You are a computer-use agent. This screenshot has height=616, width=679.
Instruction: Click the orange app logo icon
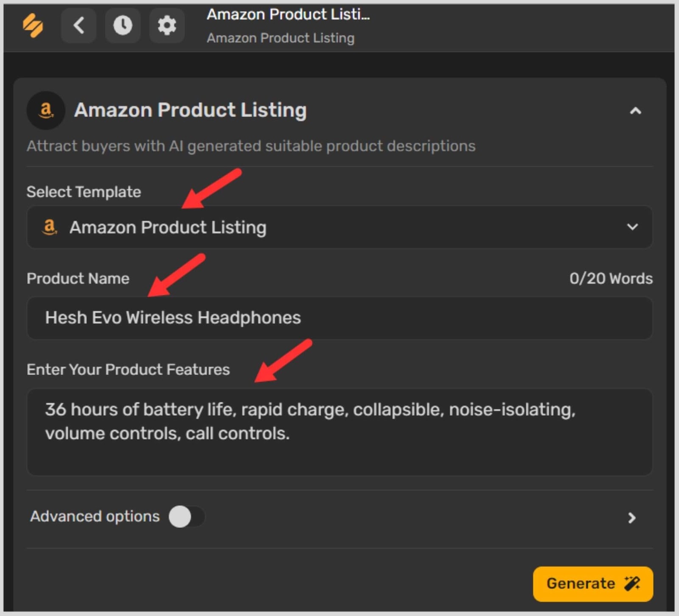(33, 25)
